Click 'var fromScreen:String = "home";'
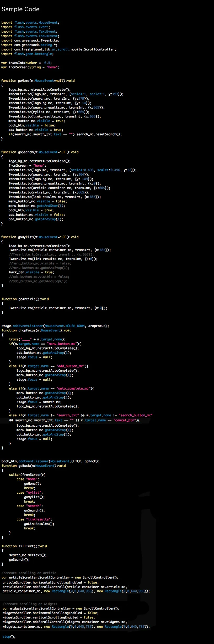Screen dimensions: 214x644 coord(30,67)
